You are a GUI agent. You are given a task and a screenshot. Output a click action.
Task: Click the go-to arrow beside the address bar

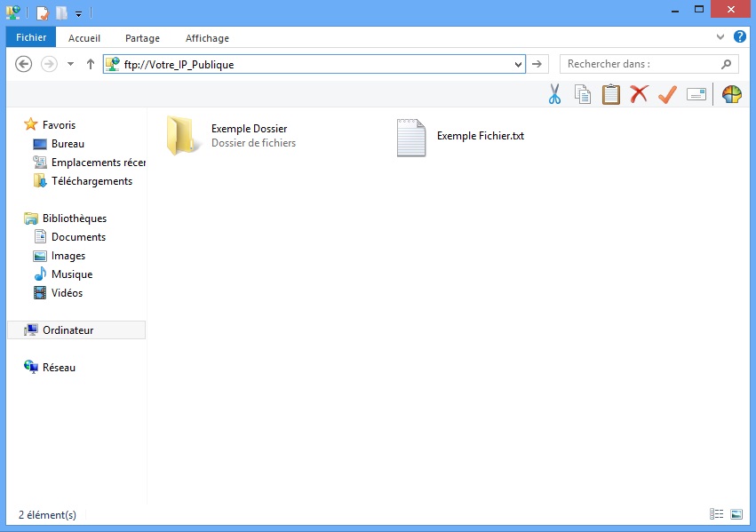tap(537, 64)
